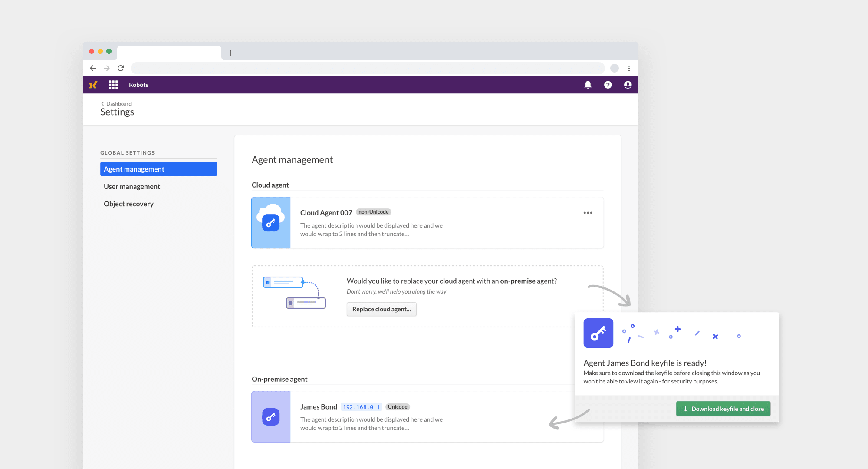Click the three-dot menu on Cloud Agent 007
The width and height of the screenshot is (868, 469).
[588, 212]
